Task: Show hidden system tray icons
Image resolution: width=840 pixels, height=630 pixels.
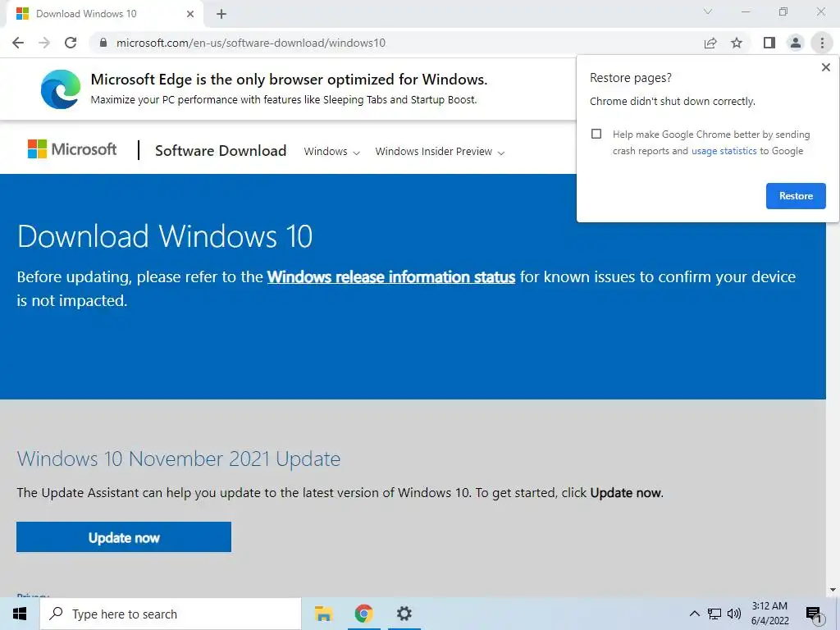Action: click(694, 614)
